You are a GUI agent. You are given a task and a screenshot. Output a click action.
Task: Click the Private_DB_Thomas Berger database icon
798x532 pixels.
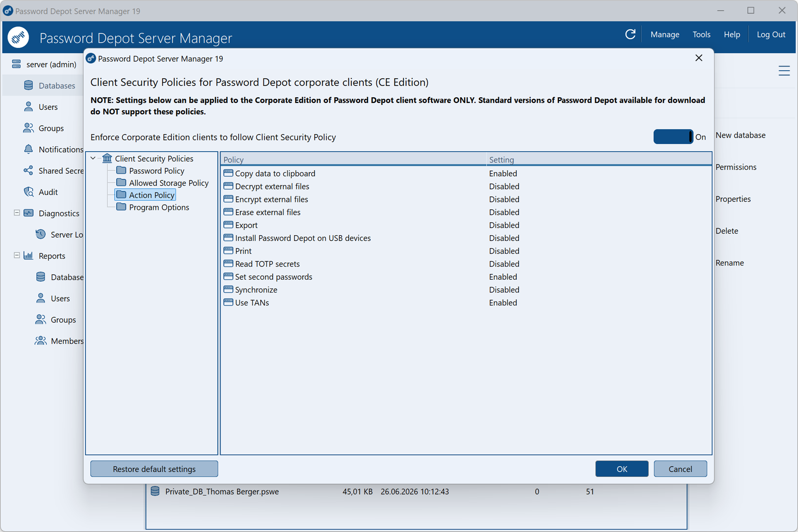[155, 491]
